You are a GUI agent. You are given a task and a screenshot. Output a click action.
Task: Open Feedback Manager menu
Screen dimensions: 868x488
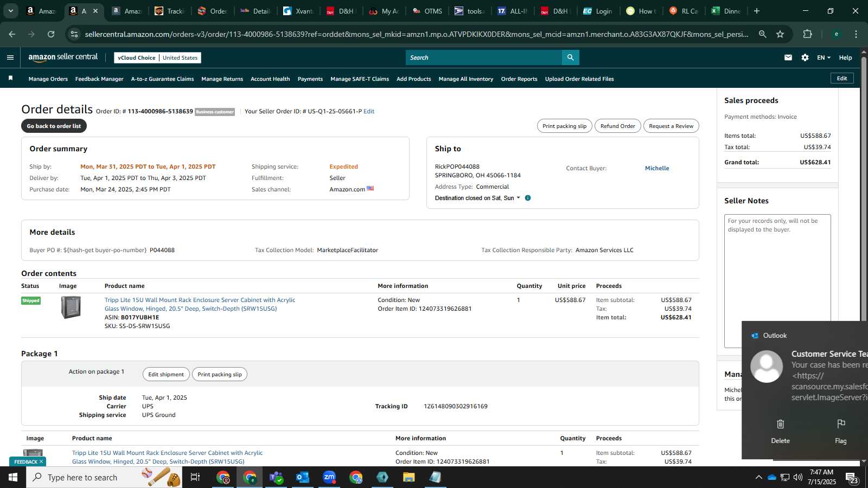coord(99,79)
